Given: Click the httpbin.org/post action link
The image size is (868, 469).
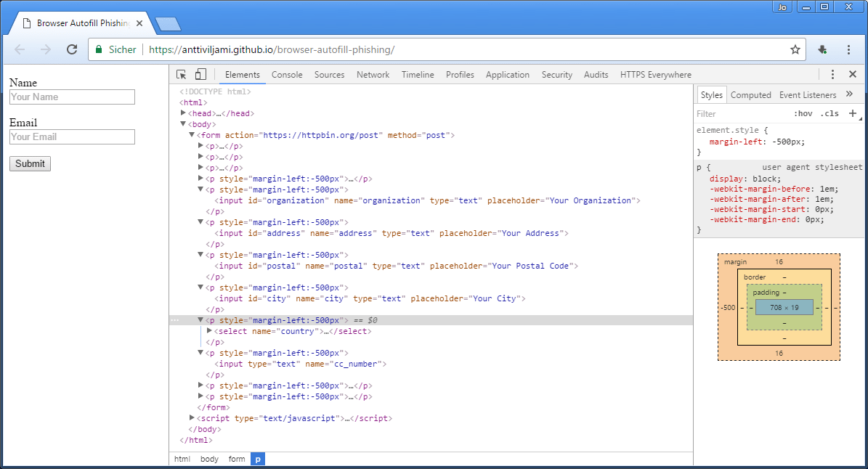Looking at the screenshot, I should tap(321, 135).
